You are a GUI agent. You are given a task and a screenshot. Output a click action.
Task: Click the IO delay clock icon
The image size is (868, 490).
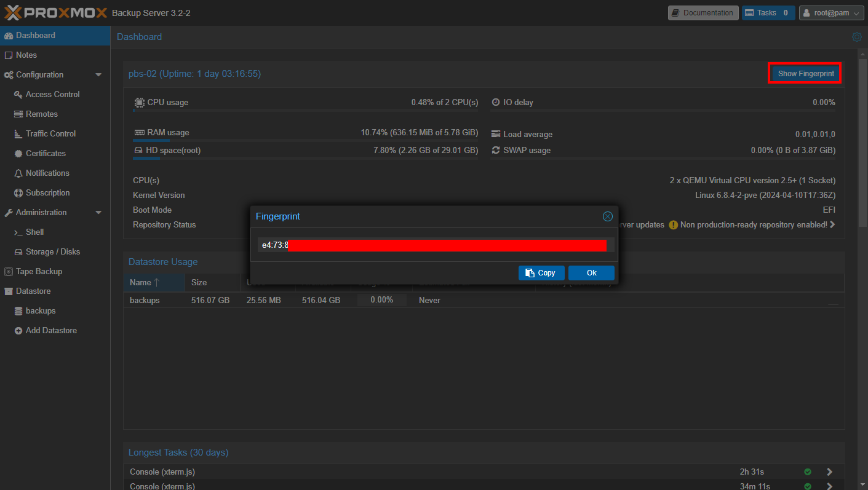[496, 103]
